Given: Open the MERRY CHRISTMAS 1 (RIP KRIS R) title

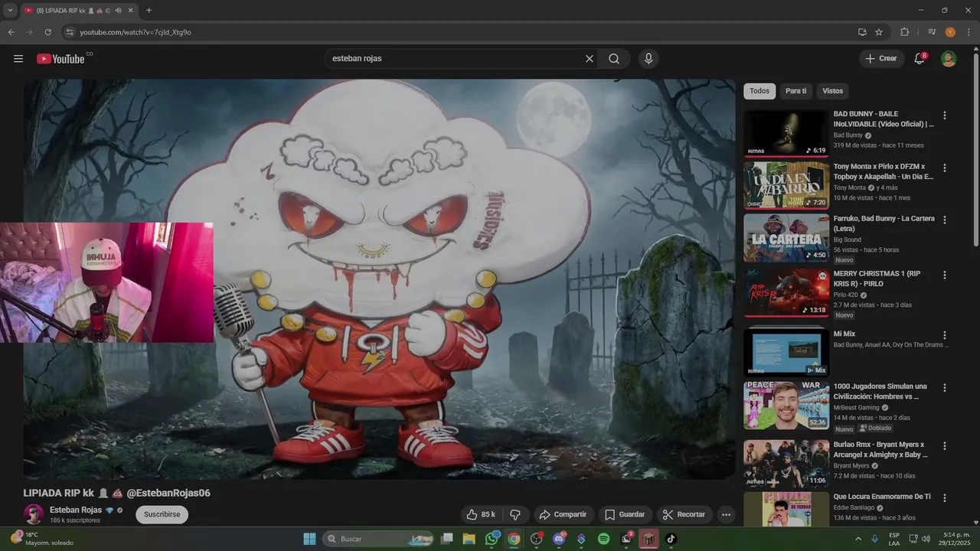Looking at the screenshot, I should (x=877, y=279).
